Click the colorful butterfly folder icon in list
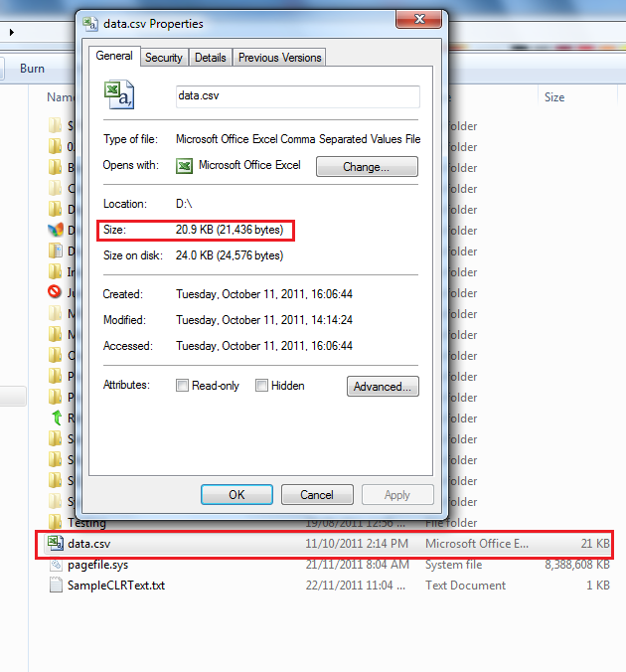Viewport: 626px width, 672px height. coord(56,230)
